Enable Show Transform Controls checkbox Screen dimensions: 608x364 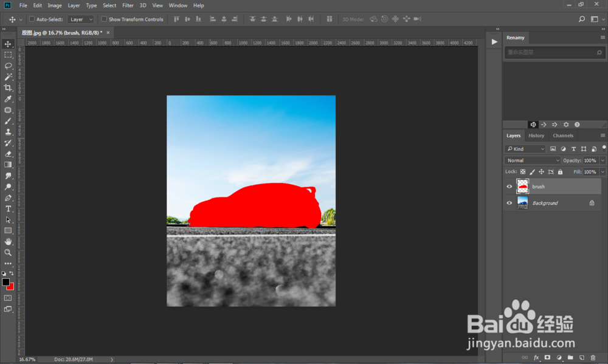click(104, 19)
